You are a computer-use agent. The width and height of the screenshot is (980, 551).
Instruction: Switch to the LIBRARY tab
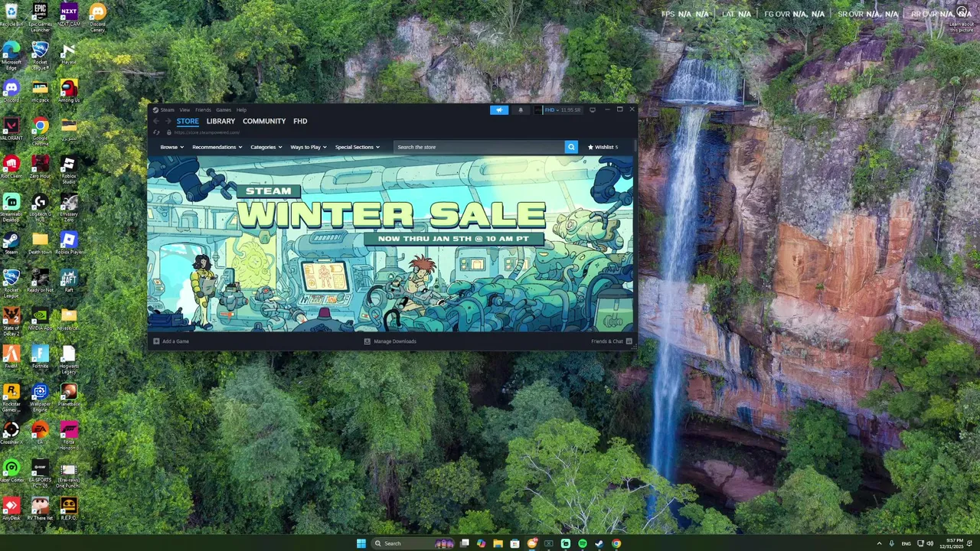pyautogui.click(x=220, y=121)
